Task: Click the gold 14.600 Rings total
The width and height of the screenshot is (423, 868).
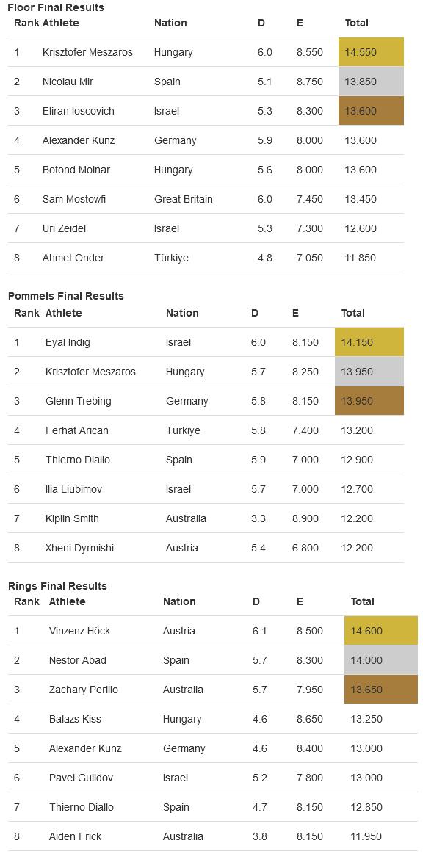Action: (x=381, y=631)
